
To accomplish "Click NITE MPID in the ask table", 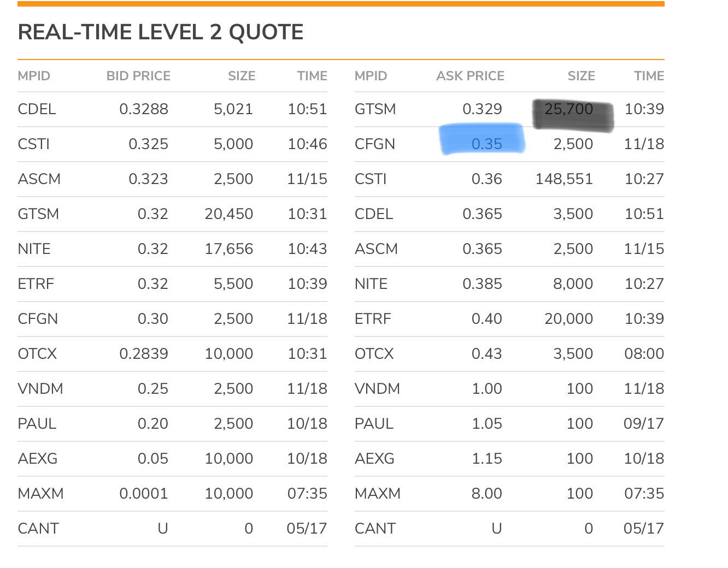I will click(x=371, y=284).
